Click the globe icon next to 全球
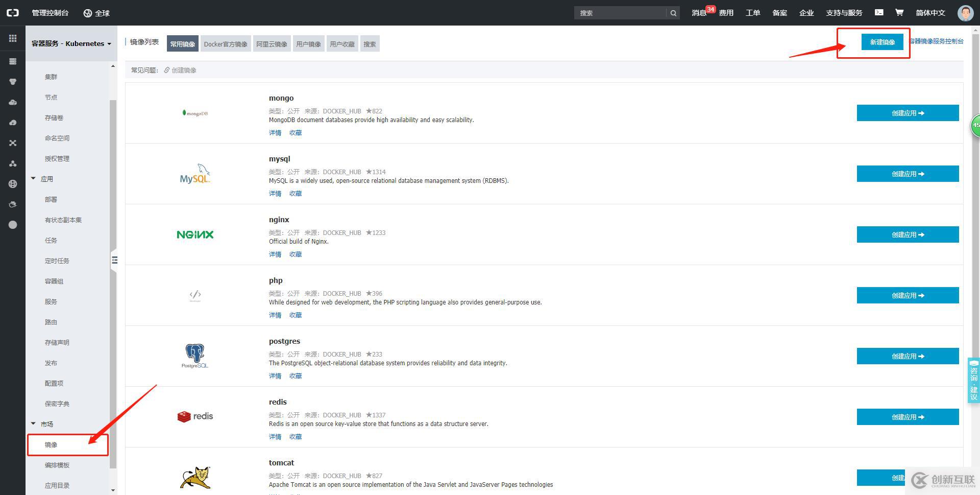Screen dimensions: 980x495 tap(88, 13)
